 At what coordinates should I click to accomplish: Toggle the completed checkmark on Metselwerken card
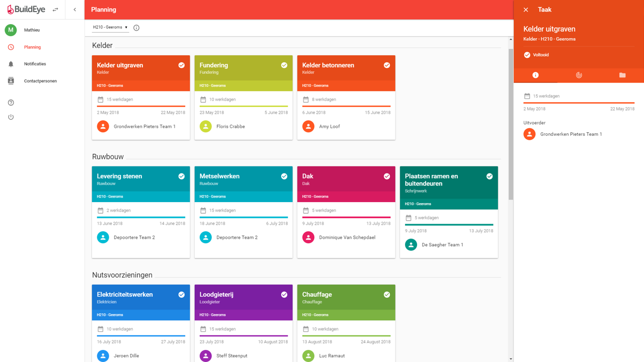[284, 176]
